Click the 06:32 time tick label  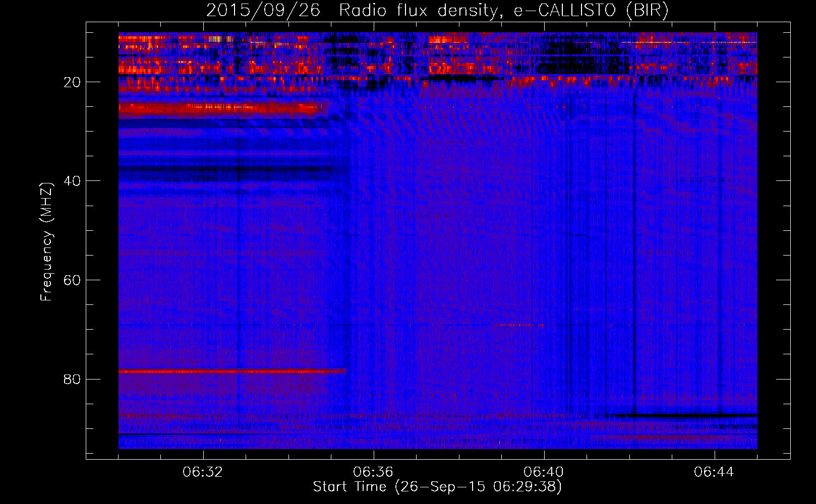203,472
